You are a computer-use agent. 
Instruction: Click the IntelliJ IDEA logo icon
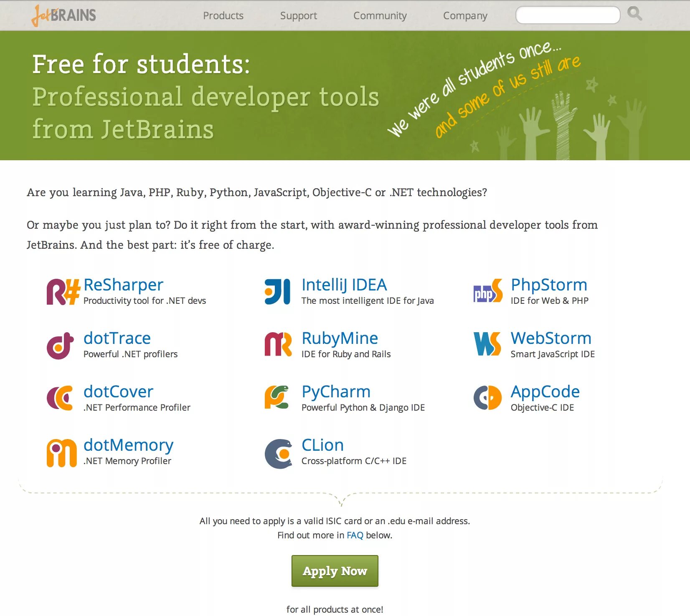point(277,292)
